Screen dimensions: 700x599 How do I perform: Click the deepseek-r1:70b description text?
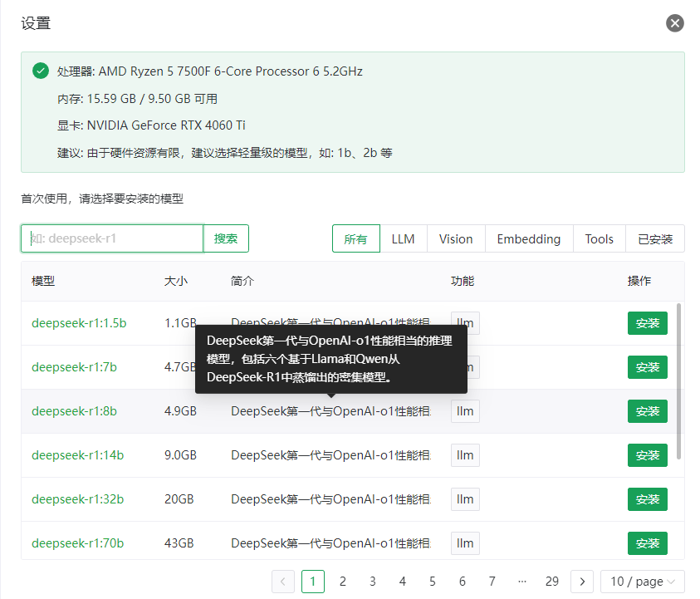pyautogui.click(x=330, y=543)
